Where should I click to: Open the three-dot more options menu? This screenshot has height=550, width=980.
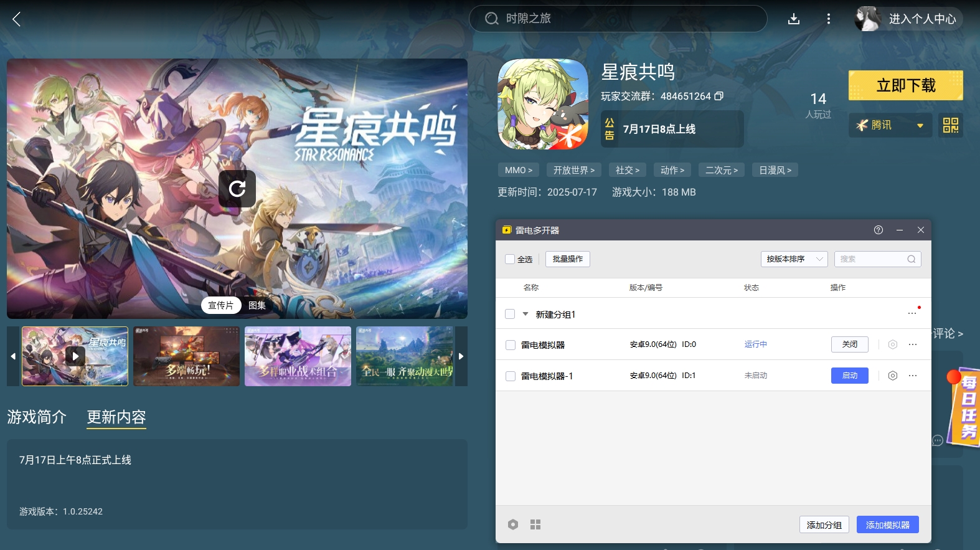[828, 19]
